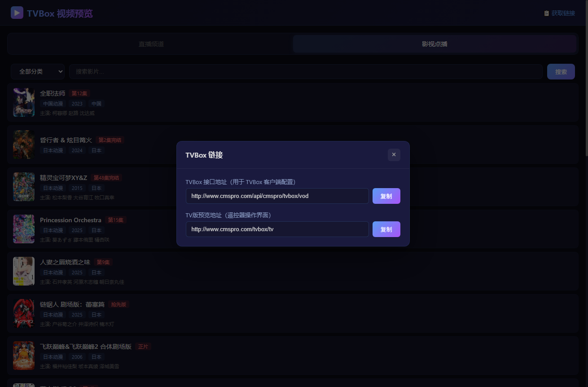Focus the 搜索影片 search box
The image size is (588, 387).
click(306, 72)
